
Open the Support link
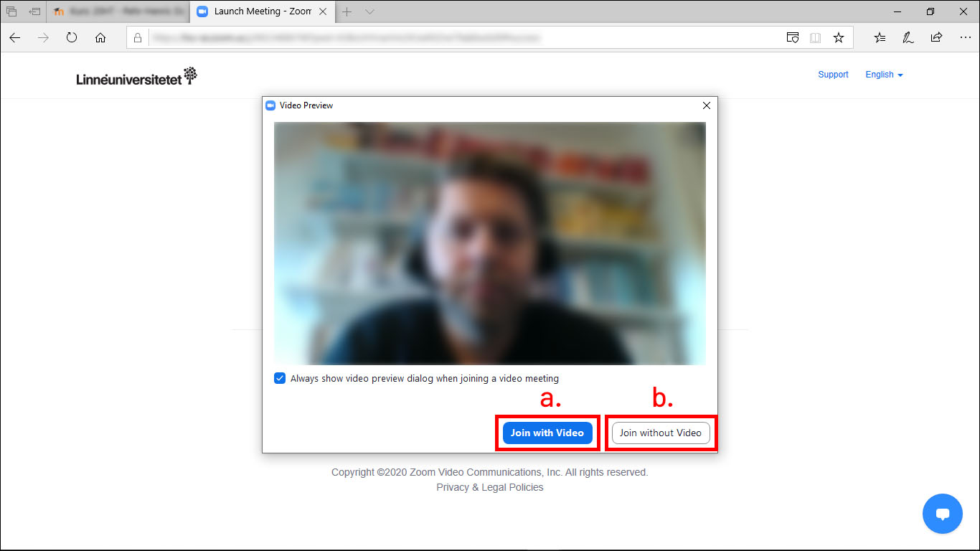tap(833, 75)
